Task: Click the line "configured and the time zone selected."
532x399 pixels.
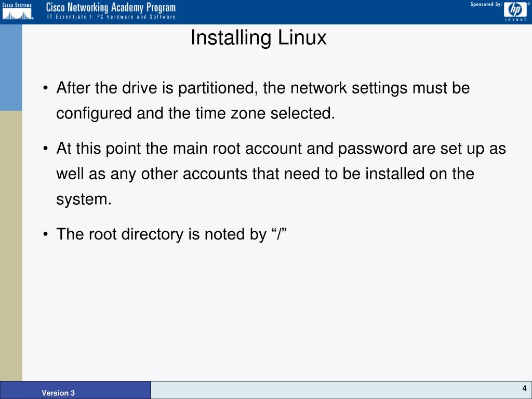Action: (195, 113)
